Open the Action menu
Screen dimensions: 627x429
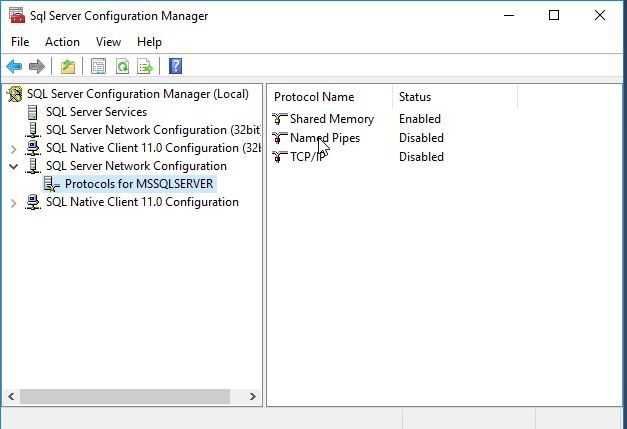click(62, 42)
